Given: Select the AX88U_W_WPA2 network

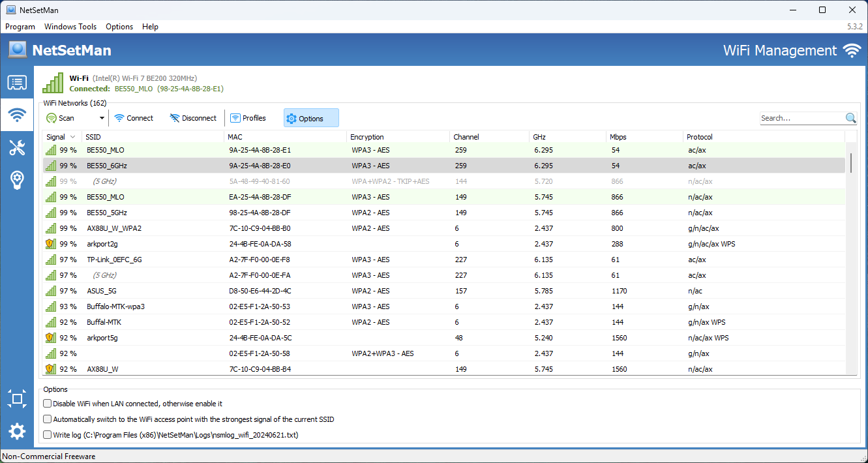Looking at the screenshot, I should click(444, 228).
